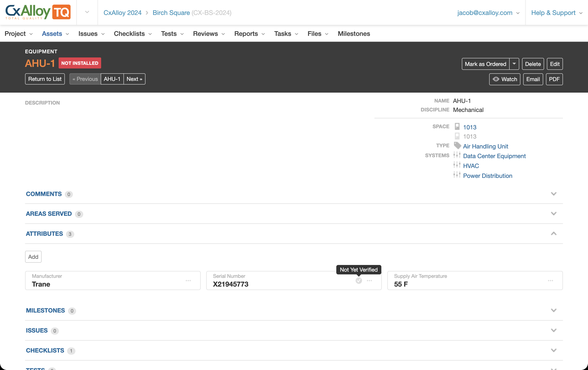Click the system icon beside Power Distribution
Viewport: 588px width, 370px height.
(x=457, y=175)
